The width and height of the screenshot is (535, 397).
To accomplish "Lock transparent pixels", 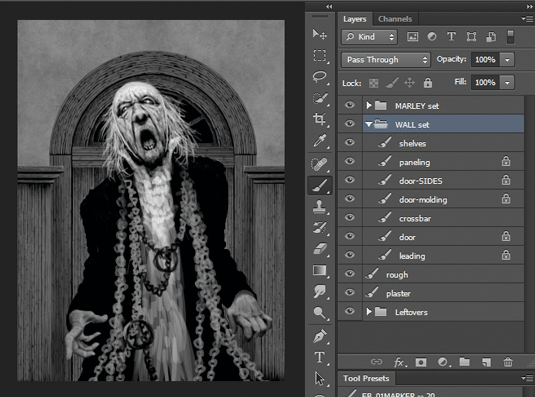I will [374, 83].
